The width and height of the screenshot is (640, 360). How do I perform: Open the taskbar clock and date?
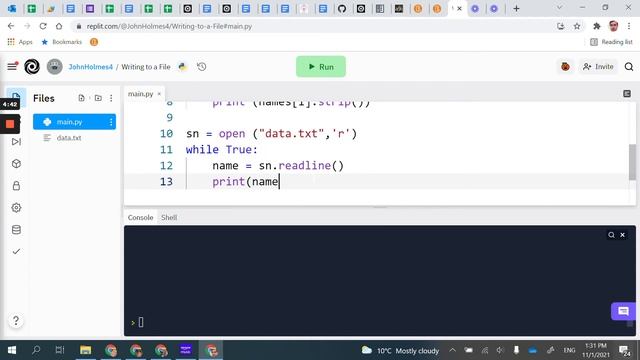pyautogui.click(x=596, y=350)
